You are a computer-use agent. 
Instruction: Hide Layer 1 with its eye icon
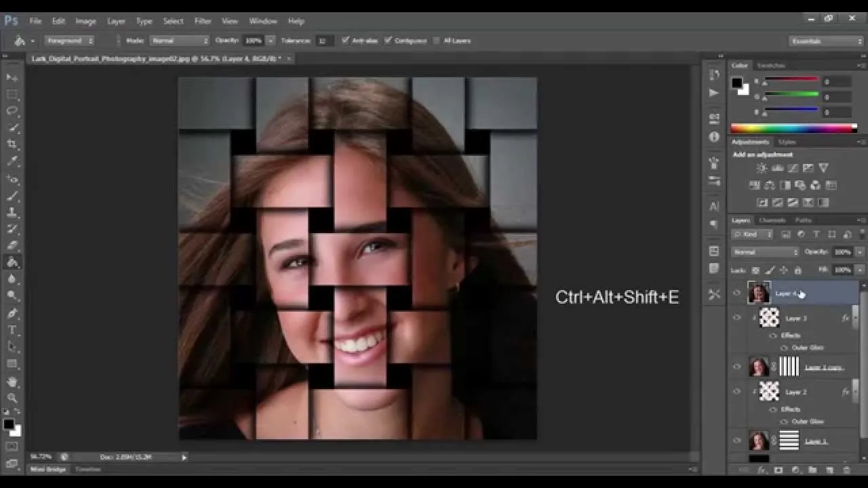pos(737,441)
